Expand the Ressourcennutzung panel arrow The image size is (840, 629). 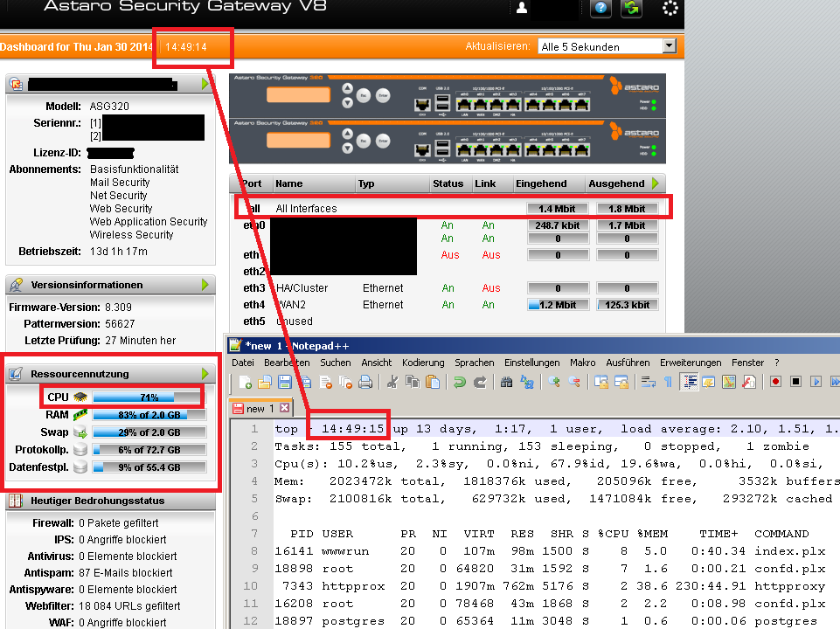(205, 374)
